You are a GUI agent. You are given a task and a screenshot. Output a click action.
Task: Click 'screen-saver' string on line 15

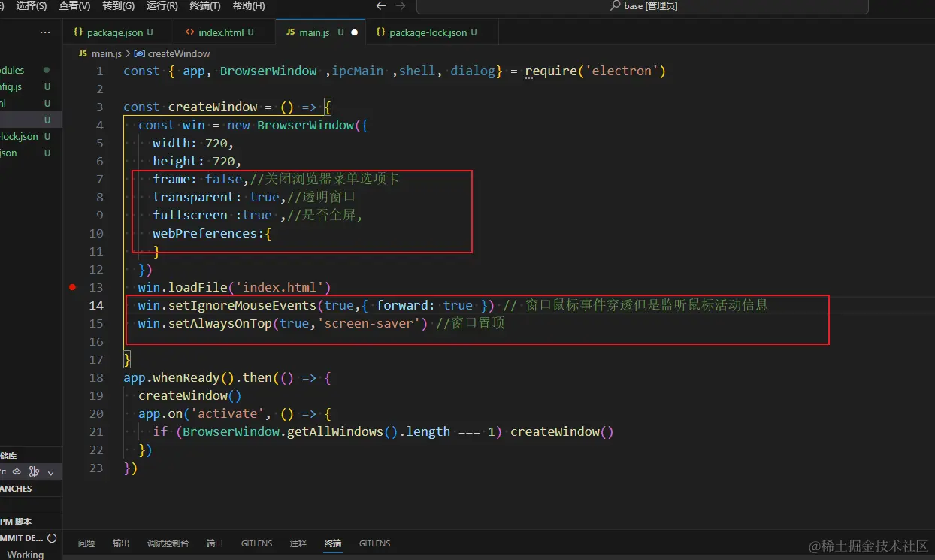point(368,323)
